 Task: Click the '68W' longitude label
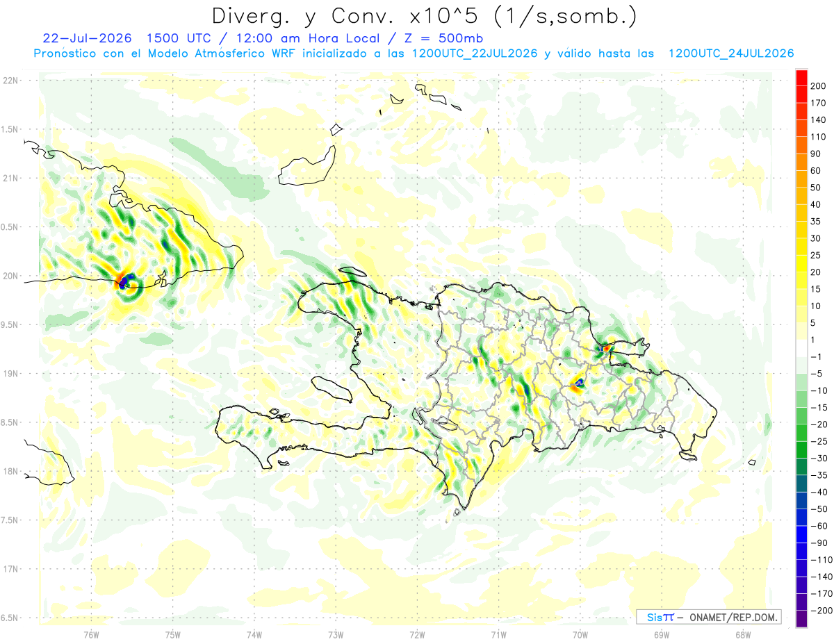pyautogui.click(x=742, y=634)
